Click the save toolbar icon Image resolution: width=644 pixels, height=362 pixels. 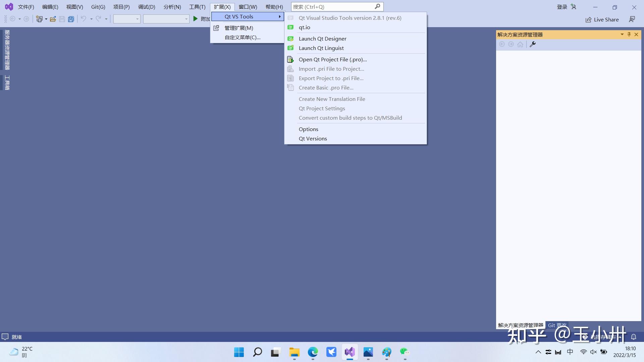pos(62,19)
